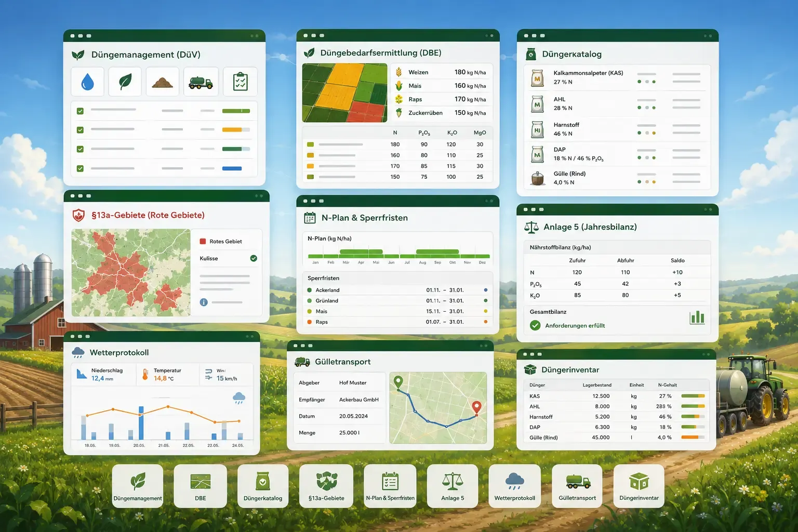Click the aerial field map thumbnail in DBE
This screenshot has width=798, height=532.
tap(344, 93)
